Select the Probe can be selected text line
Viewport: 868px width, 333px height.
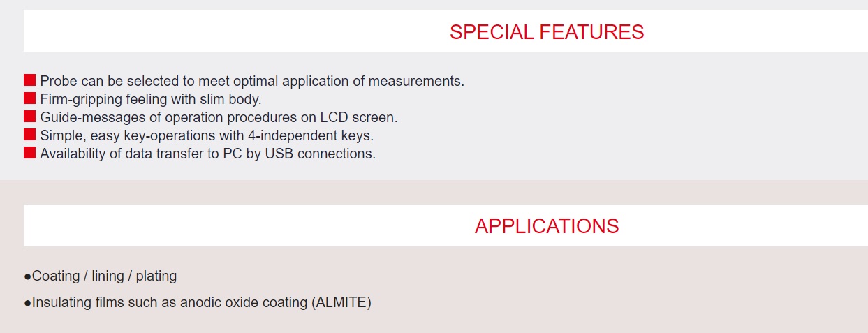252,81
